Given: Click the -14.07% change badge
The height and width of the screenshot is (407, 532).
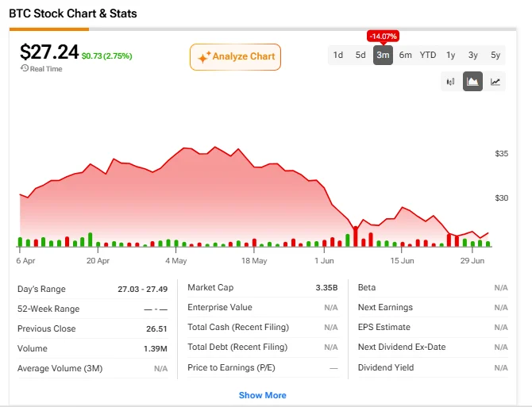Looking at the screenshot, I should point(383,36).
